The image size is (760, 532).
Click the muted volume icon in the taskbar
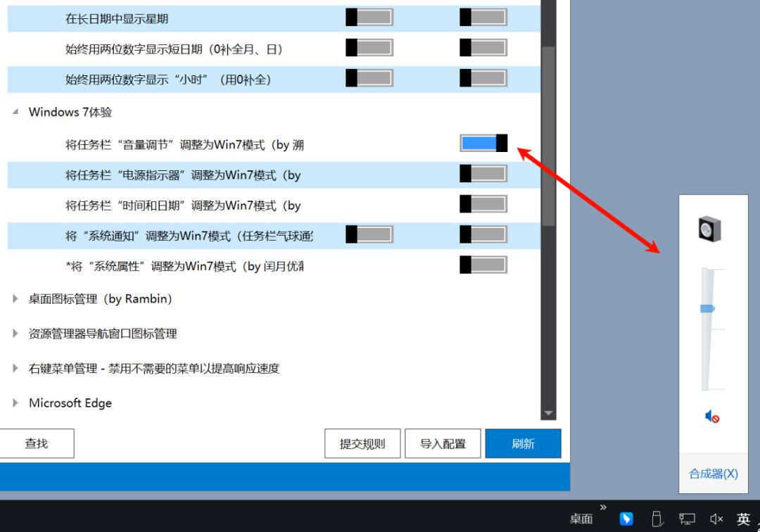716,519
